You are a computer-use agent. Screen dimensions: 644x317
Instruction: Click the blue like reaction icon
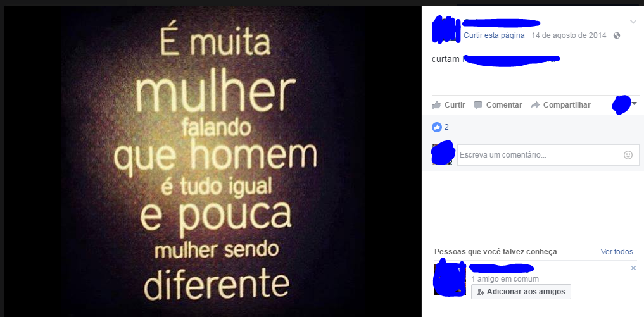436,127
